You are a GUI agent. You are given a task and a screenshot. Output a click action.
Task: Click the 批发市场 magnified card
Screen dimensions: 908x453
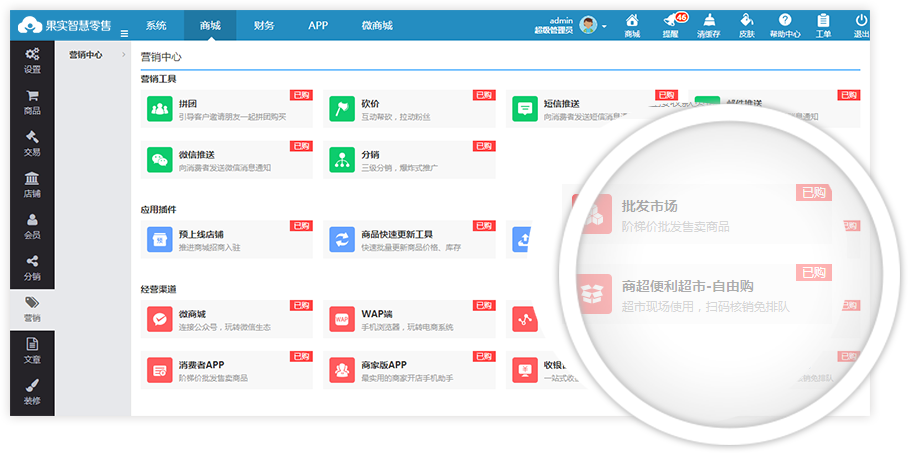[x=698, y=212]
